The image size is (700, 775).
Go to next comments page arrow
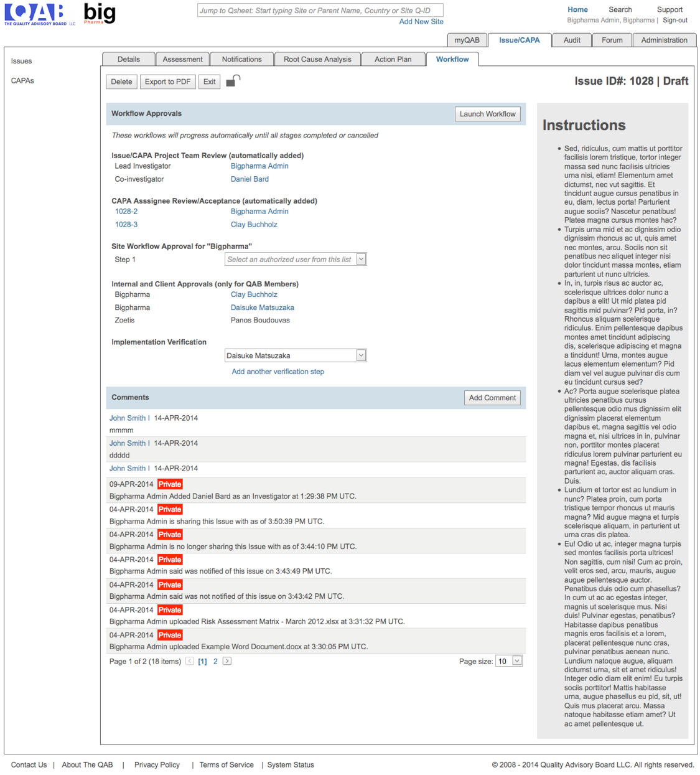click(x=227, y=661)
